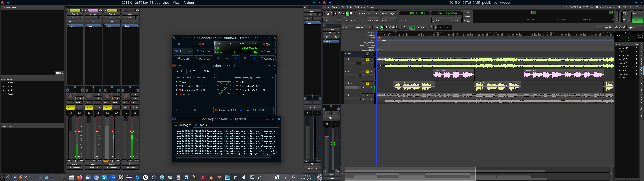Click Disconnect All in Connections

[x=225, y=110]
